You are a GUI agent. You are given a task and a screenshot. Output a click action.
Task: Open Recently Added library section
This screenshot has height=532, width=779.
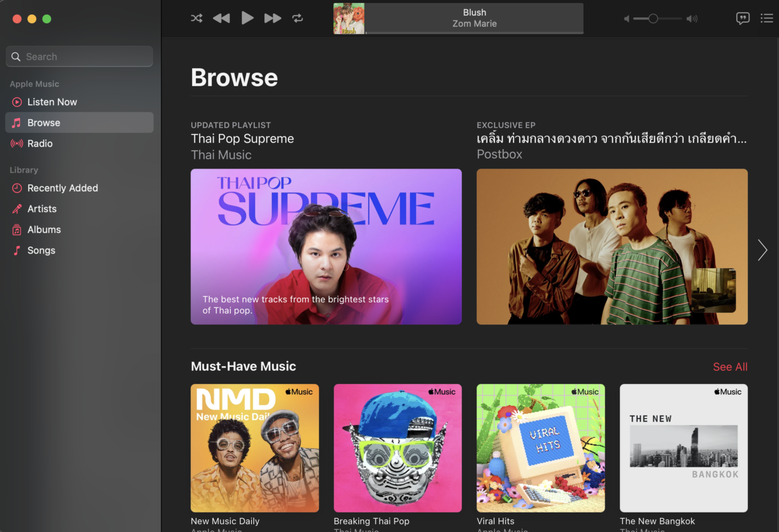tap(62, 188)
